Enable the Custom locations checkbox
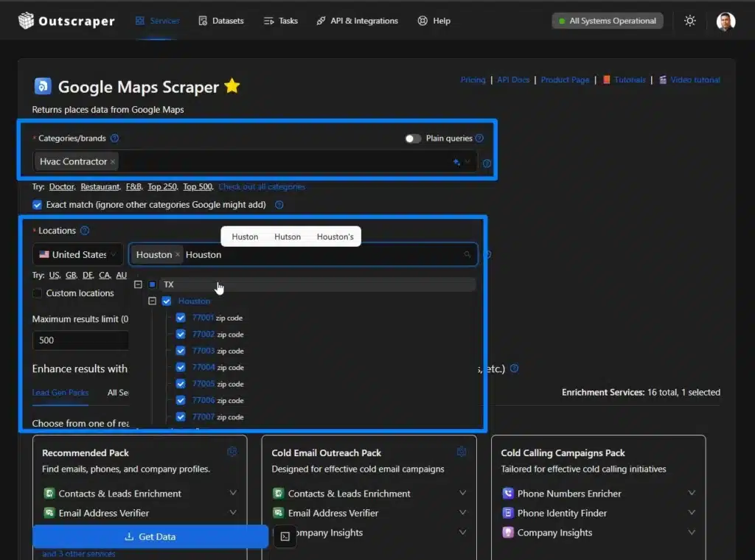 click(38, 293)
